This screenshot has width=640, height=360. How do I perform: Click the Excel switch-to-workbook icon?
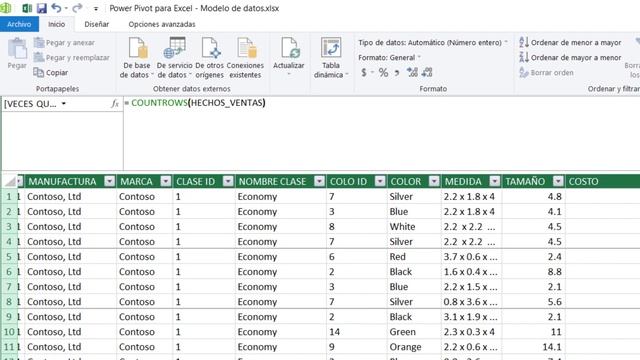27,8
